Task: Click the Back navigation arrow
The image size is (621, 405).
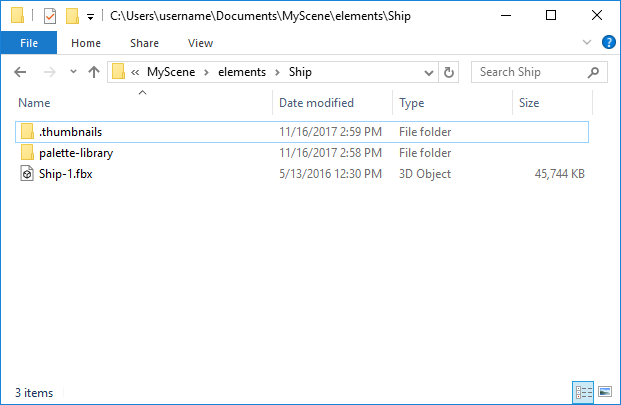Action: pos(20,72)
